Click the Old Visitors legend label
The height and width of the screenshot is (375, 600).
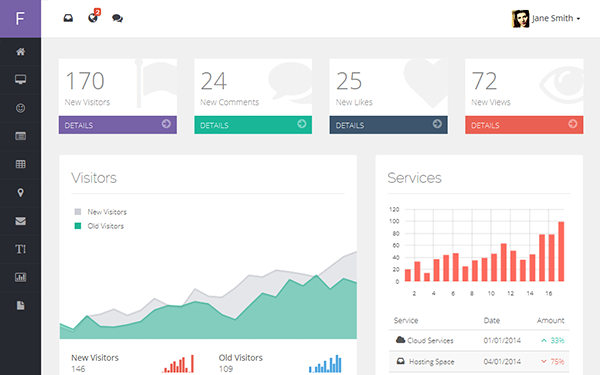[105, 226]
